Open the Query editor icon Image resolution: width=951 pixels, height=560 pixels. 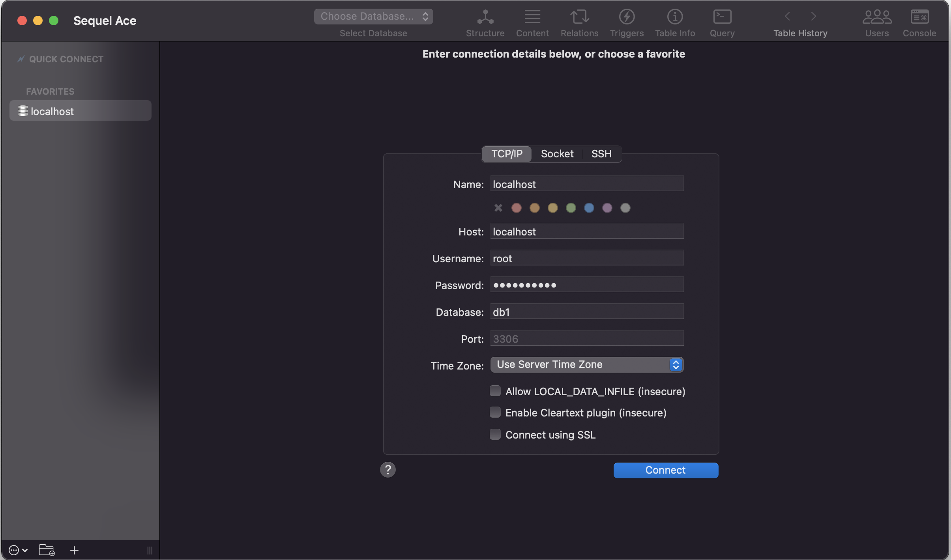722,17
